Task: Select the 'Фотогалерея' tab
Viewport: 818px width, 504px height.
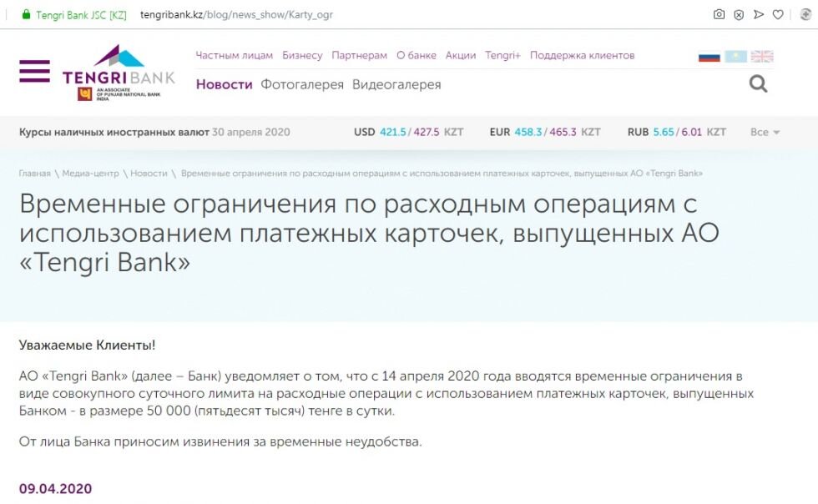Action: click(302, 84)
